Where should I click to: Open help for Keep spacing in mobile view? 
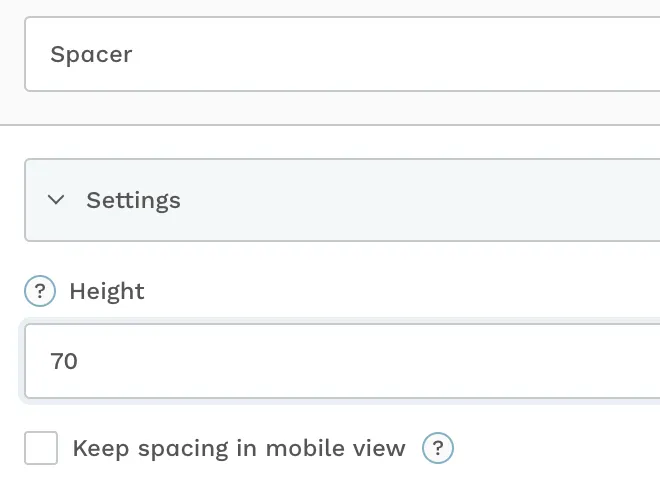438,448
